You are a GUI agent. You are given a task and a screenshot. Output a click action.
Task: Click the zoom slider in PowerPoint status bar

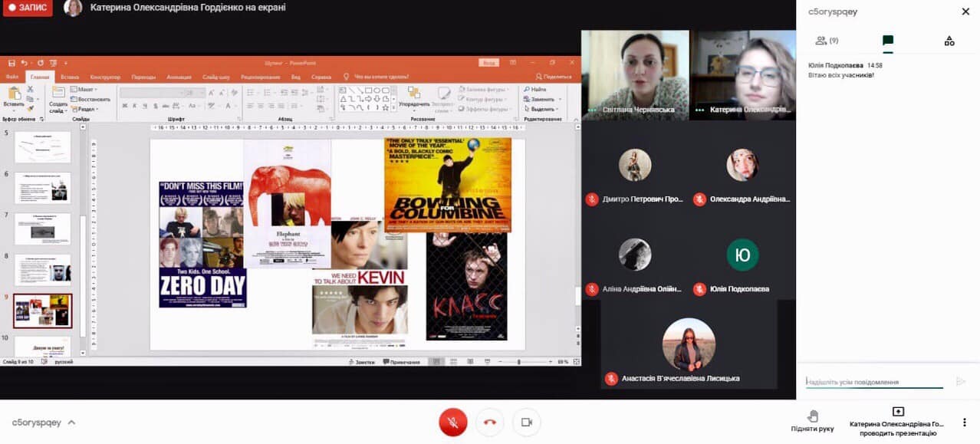520,362
